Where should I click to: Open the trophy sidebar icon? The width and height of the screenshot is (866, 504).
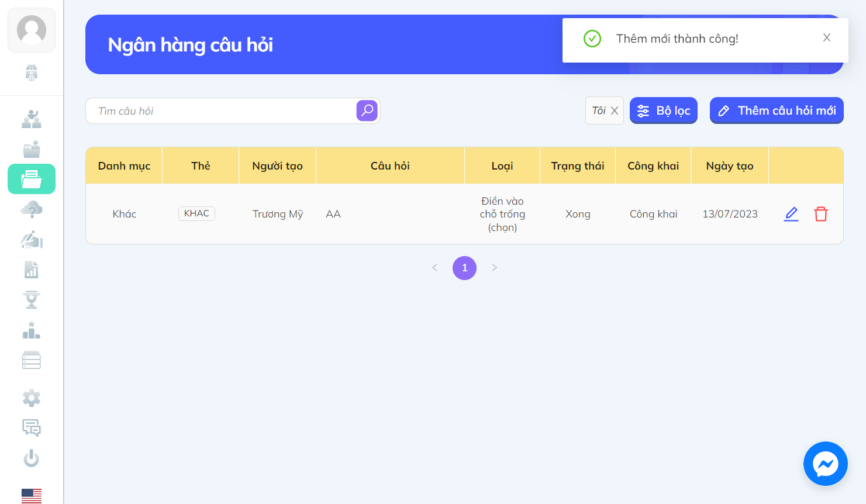click(x=32, y=299)
